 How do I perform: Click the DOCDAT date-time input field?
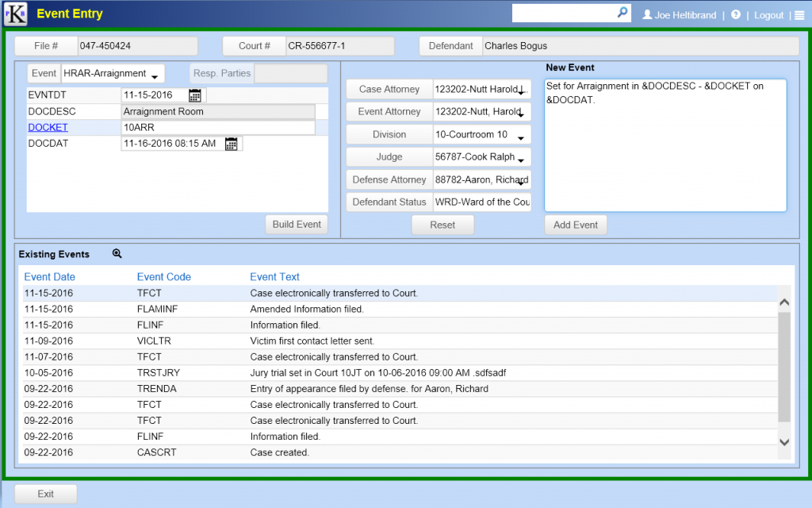[172, 144]
